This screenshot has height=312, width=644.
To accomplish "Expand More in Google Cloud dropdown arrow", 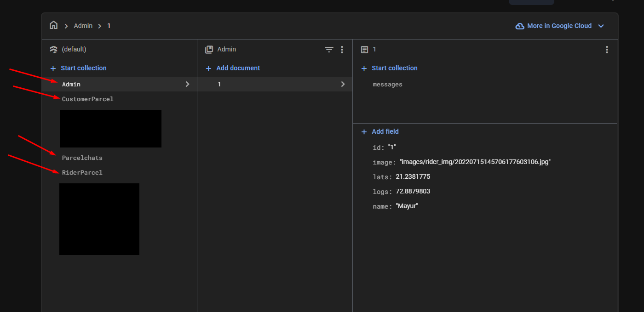I will [601, 26].
